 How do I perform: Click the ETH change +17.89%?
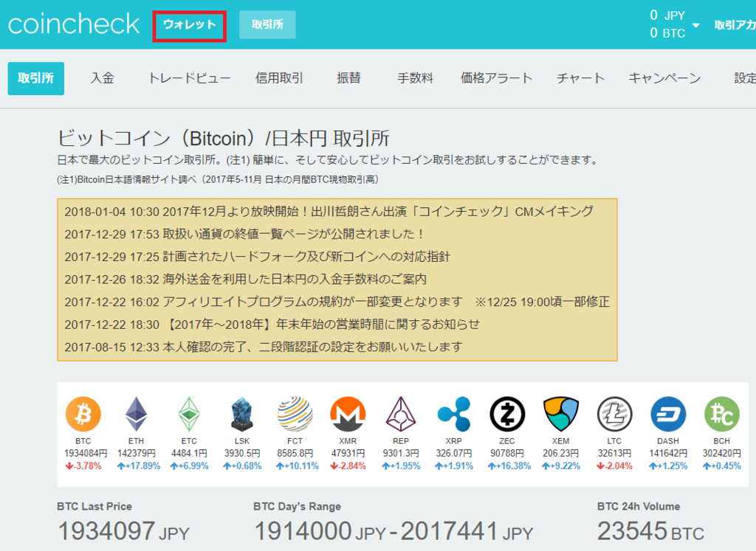click(x=138, y=466)
